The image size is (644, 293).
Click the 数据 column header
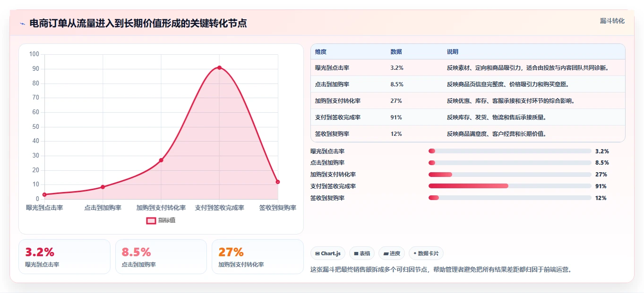tap(396, 52)
